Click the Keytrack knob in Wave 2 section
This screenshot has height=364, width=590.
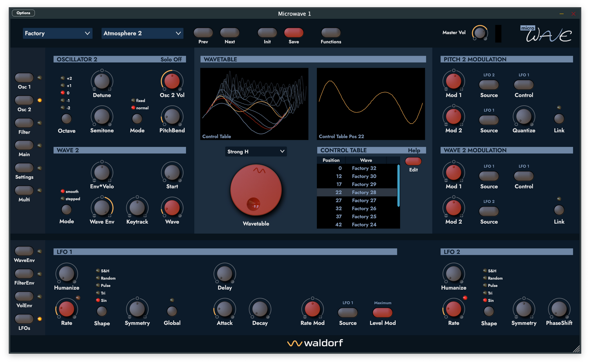pyautogui.click(x=137, y=207)
